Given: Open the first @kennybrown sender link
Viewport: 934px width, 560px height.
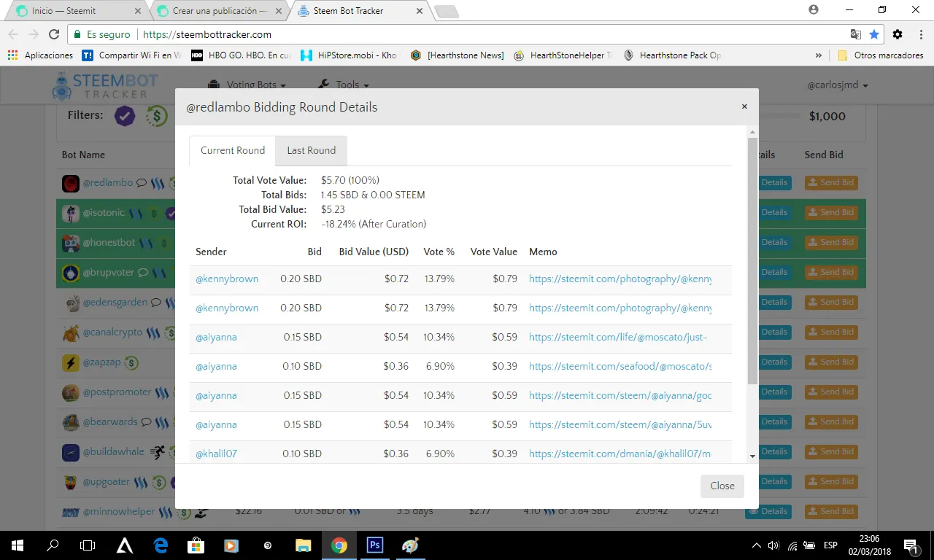Looking at the screenshot, I should [x=227, y=279].
